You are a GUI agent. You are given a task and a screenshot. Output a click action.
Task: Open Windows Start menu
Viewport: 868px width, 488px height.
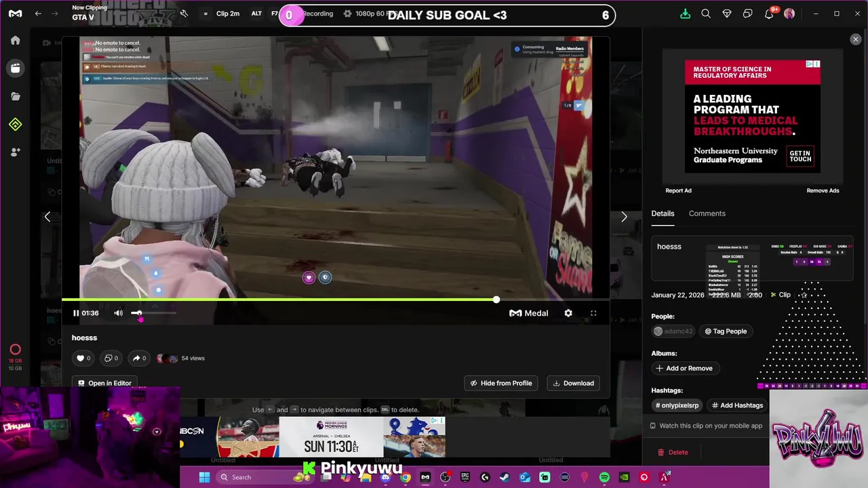coord(204,477)
